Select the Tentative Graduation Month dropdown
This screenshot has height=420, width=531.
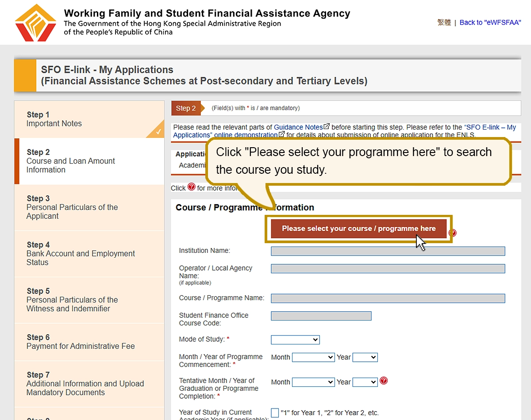(x=313, y=382)
